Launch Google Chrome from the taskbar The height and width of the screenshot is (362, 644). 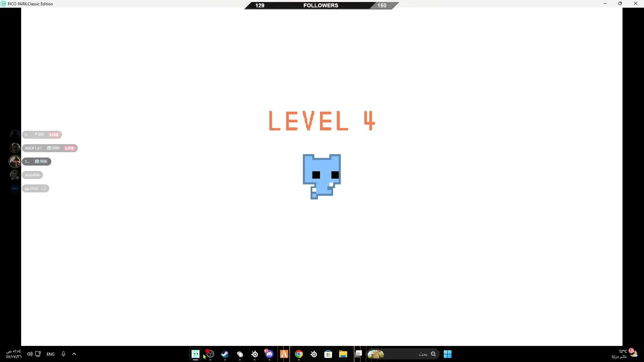point(299,354)
